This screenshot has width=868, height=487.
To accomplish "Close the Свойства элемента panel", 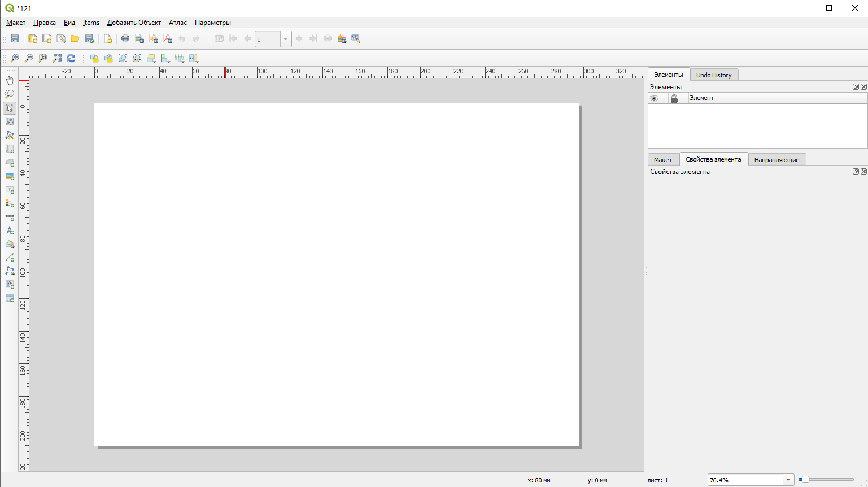I will click(x=863, y=172).
